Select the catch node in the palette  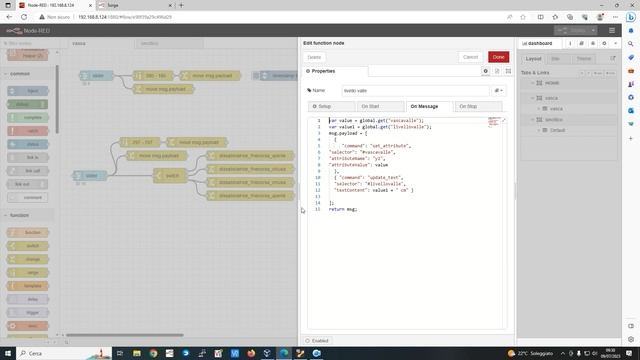click(x=28, y=131)
